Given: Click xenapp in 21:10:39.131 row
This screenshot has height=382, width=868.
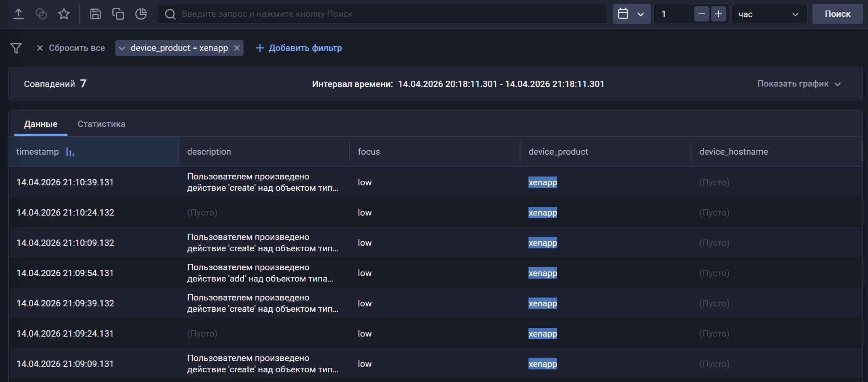Looking at the screenshot, I should [543, 182].
